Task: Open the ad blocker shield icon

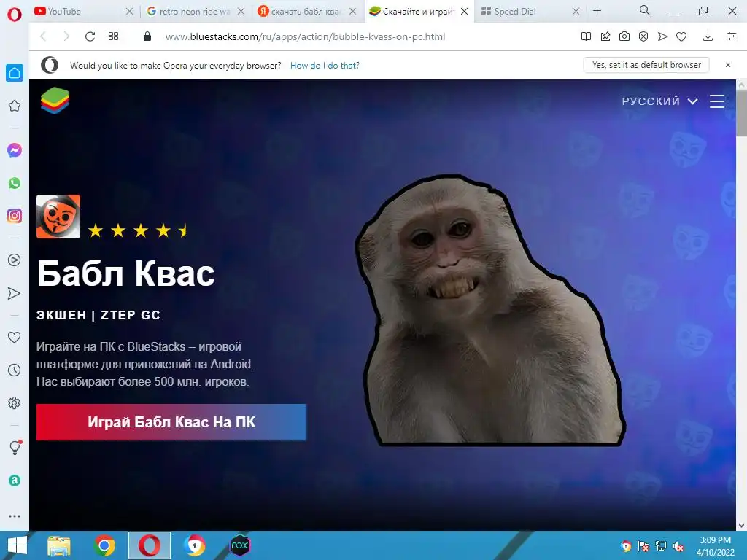Action: pyautogui.click(x=643, y=36)
